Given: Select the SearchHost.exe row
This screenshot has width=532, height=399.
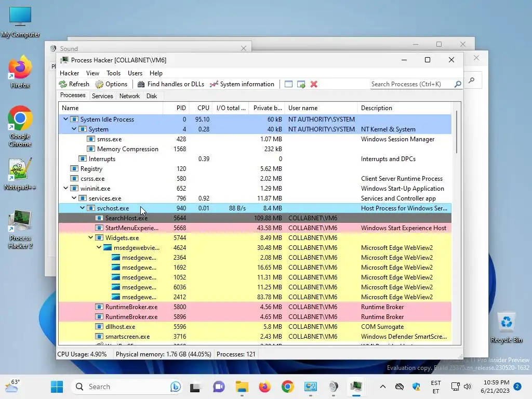Looking at the screenshot, I should 255,218.
